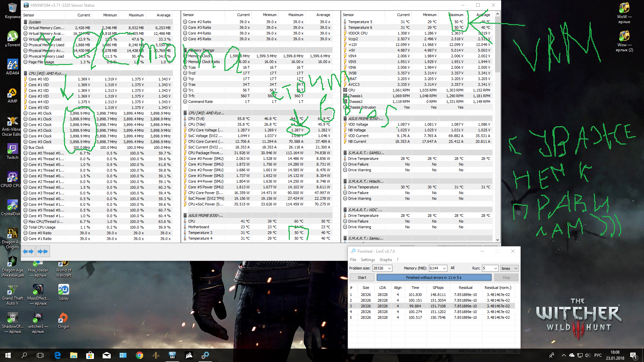Click the LinX progress bar status
The width and height of the screenshot is (644, 362).
pyautogui.click(x=434, y=278)
